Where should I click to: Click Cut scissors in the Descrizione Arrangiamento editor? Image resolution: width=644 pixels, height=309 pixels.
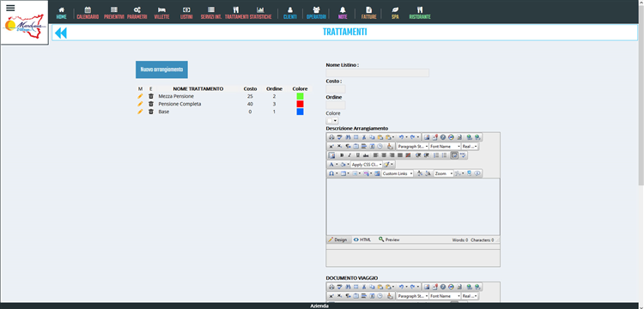click(364, 137)
